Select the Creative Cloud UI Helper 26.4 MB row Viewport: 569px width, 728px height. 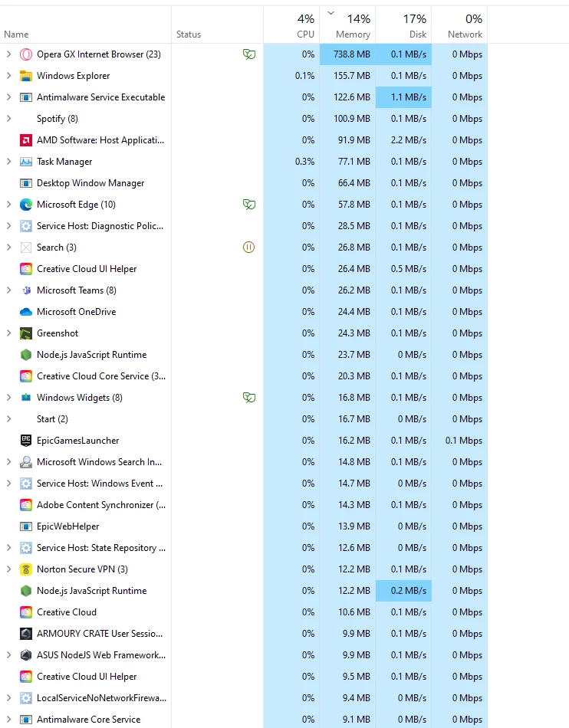(x=243, y=269)
